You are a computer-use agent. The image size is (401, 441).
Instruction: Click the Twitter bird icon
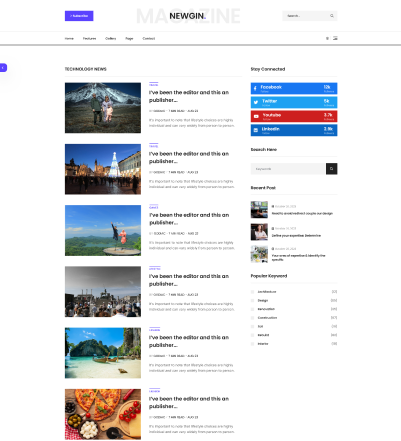256,102
